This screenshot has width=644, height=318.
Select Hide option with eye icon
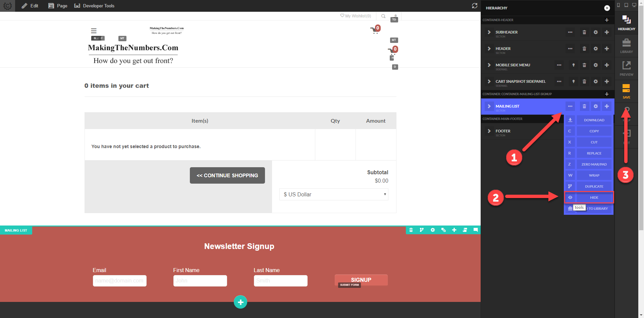point(589,197)
